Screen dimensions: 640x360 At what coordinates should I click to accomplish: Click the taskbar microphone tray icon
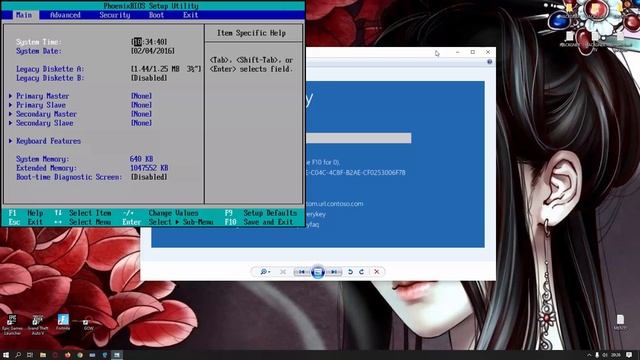tap(597, 355)
